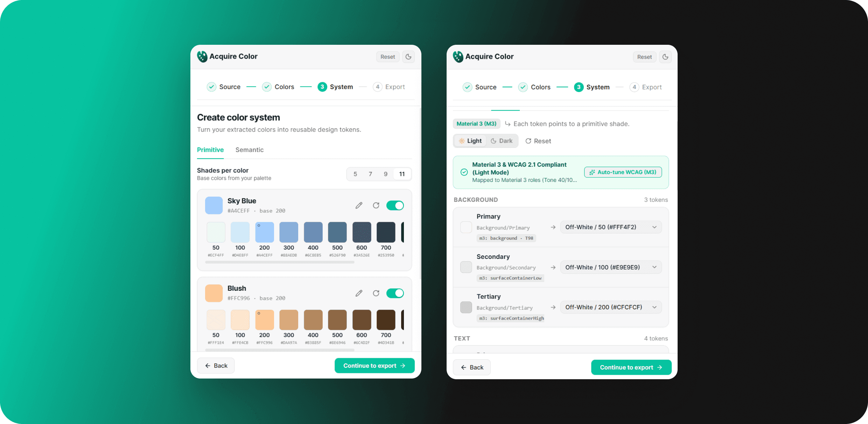Click the step 4 Export circle in right panel
Viewport: 868px width, 424px height.
(634, 87)
